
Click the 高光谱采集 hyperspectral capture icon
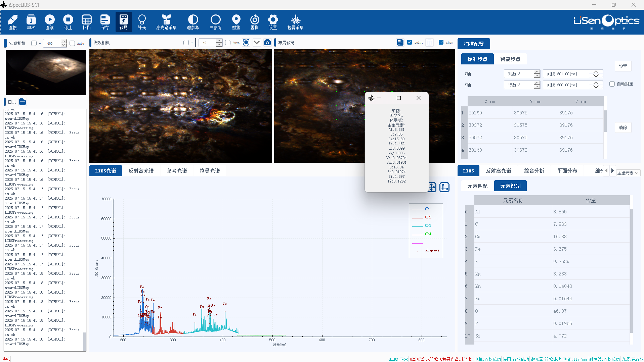click(166, 22)
